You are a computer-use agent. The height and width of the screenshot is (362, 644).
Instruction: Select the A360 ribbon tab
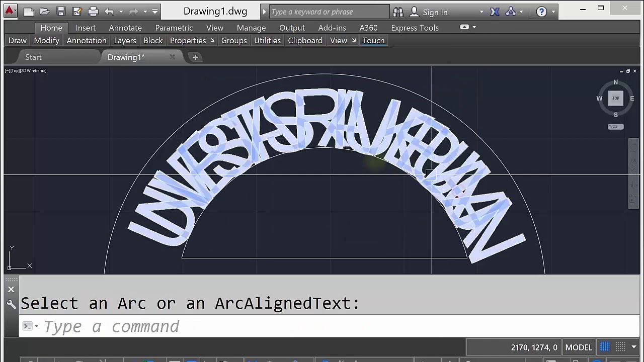(369, 28)
